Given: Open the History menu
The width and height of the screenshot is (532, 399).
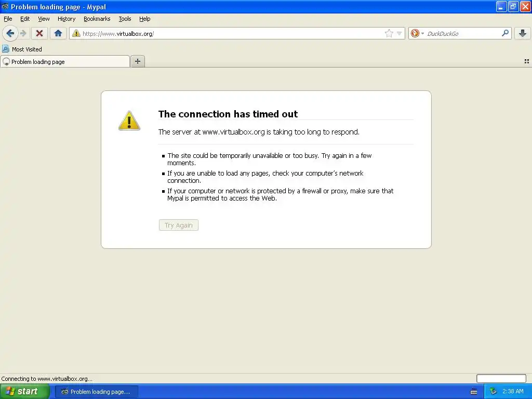Looking at the screenshot, I should point(66,19).
